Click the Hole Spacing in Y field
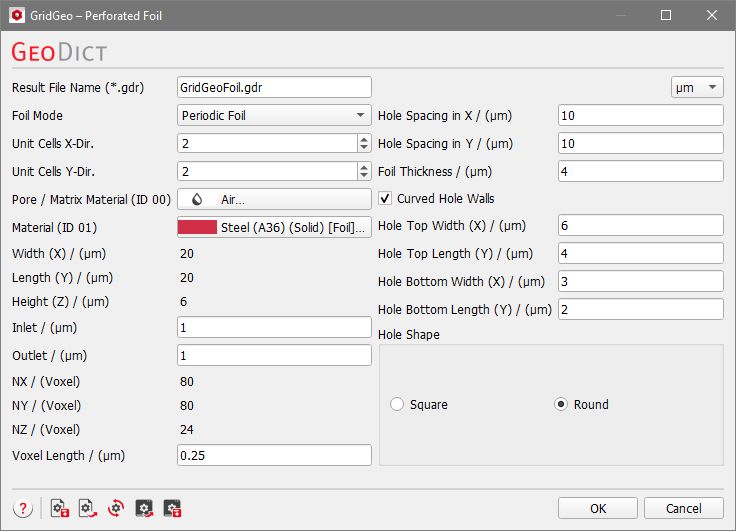The height and width of the screenshot is (531, 736). [641, 143]
